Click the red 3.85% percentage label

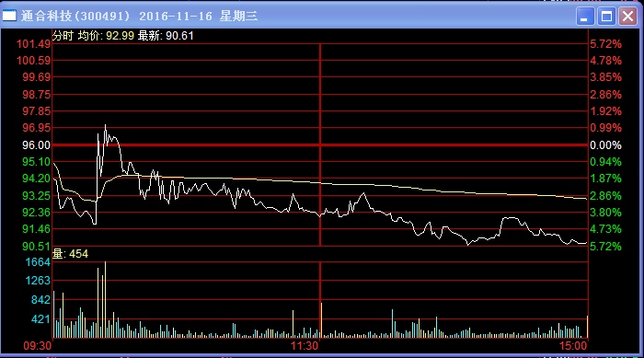(605, 77)
